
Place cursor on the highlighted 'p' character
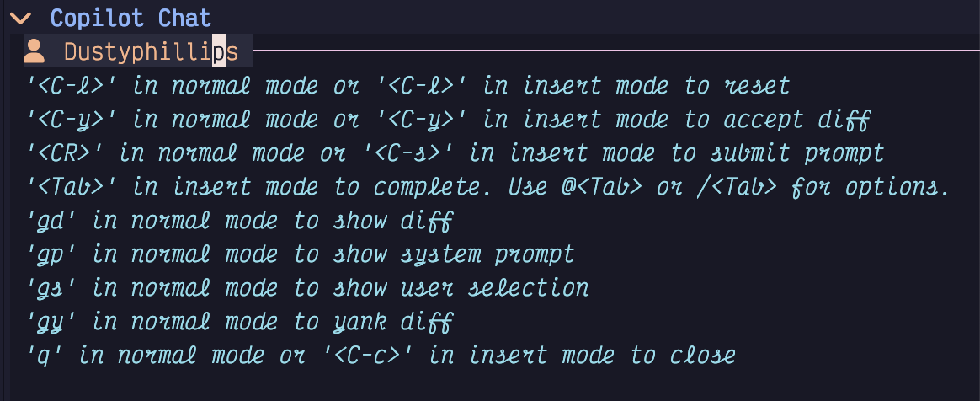(218, 52)
